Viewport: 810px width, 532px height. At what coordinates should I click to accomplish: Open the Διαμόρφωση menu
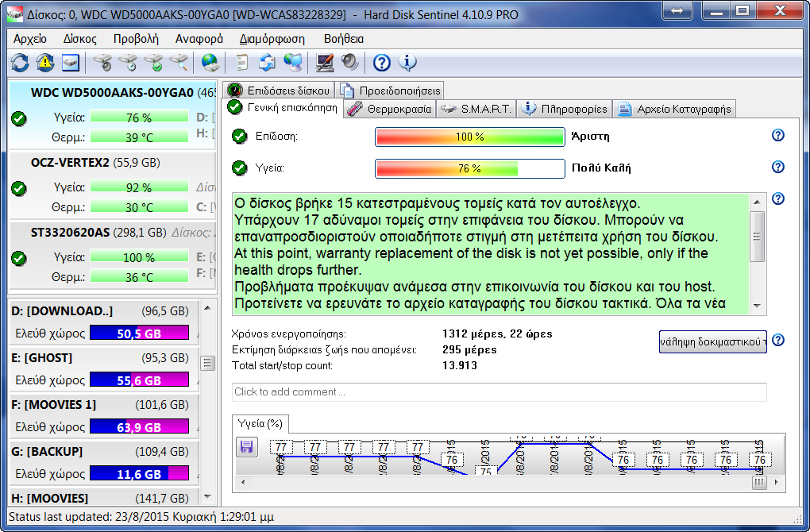pos(272,39)
